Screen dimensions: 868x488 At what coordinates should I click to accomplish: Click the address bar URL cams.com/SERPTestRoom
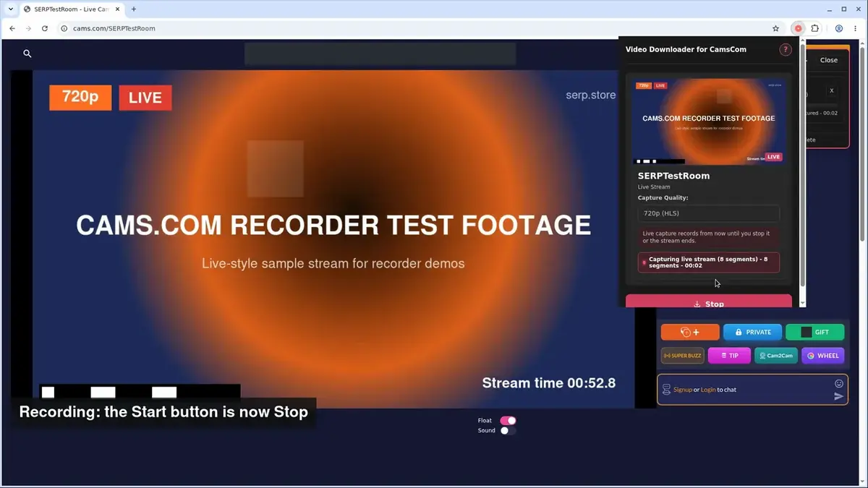click(x=114, y=28)
